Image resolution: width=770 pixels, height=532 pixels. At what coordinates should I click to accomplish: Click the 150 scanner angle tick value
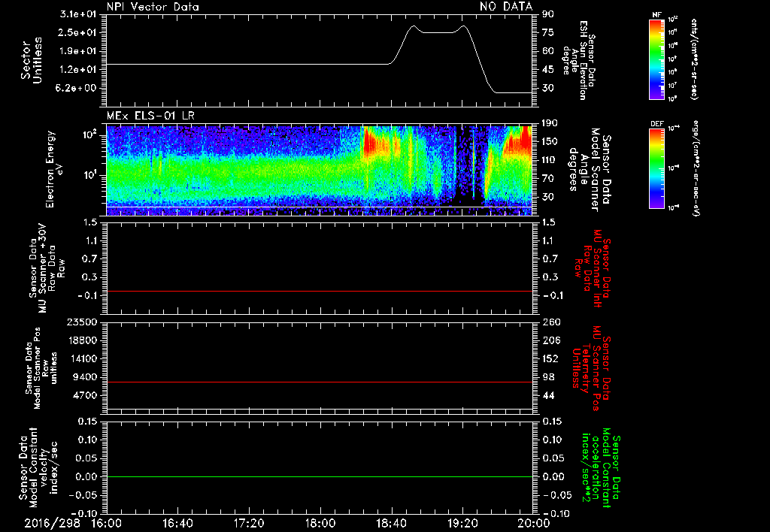[551, 142]
